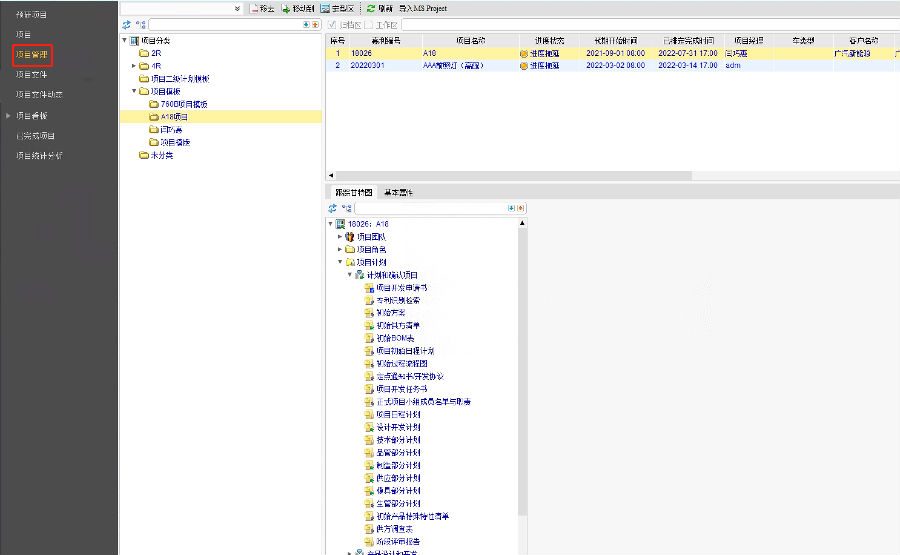Screen dimensions: 900x555
Task: Click the refresh icon in the lower tree panel
Action: pos(333,208)
